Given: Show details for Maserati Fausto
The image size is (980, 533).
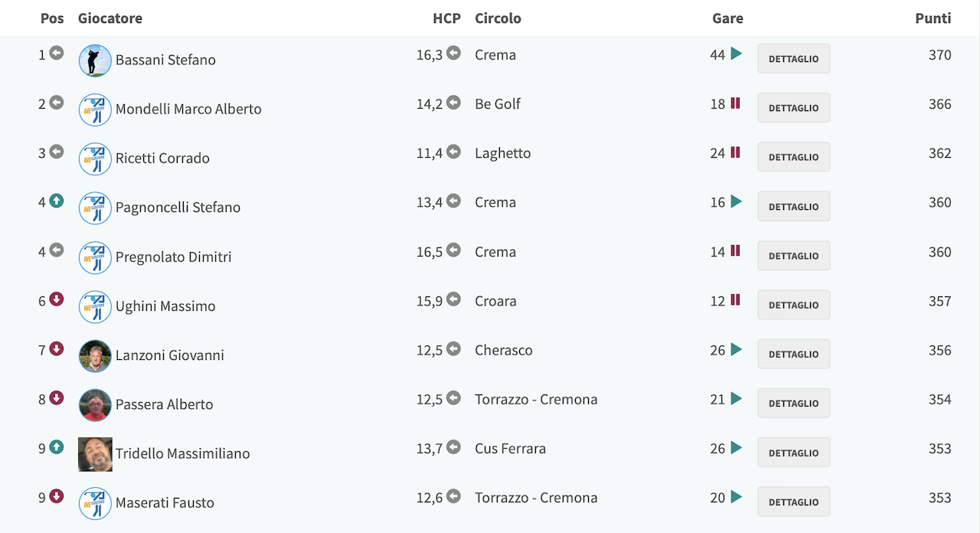Looking at the screenshot, I should [x=794, y=502].
